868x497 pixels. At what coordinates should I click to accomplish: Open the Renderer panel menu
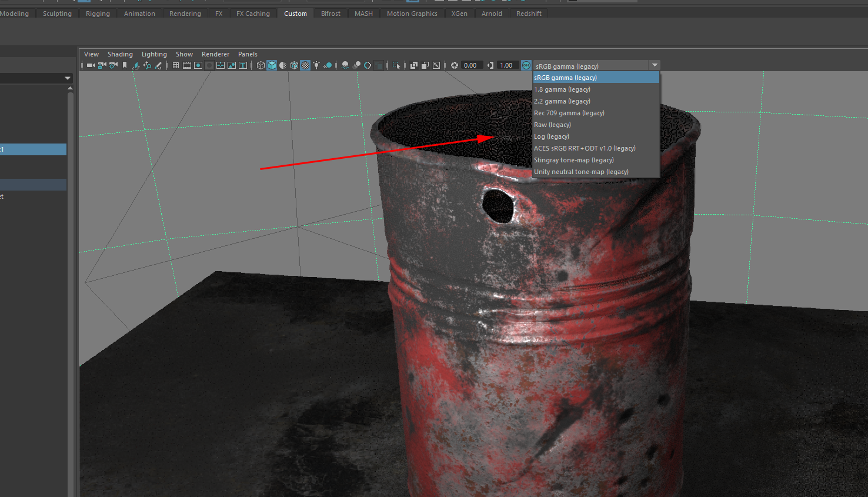pos(215,54)
